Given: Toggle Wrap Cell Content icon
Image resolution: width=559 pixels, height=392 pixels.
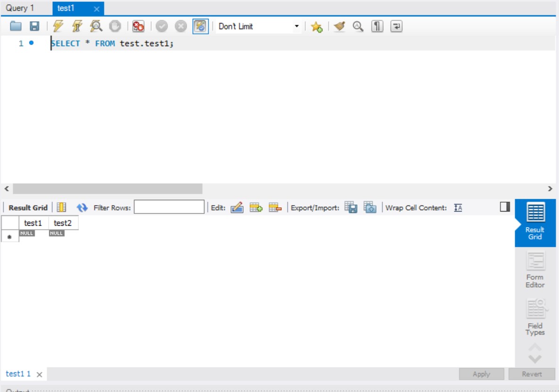Looking at the screenshot, I should point(458,207).
